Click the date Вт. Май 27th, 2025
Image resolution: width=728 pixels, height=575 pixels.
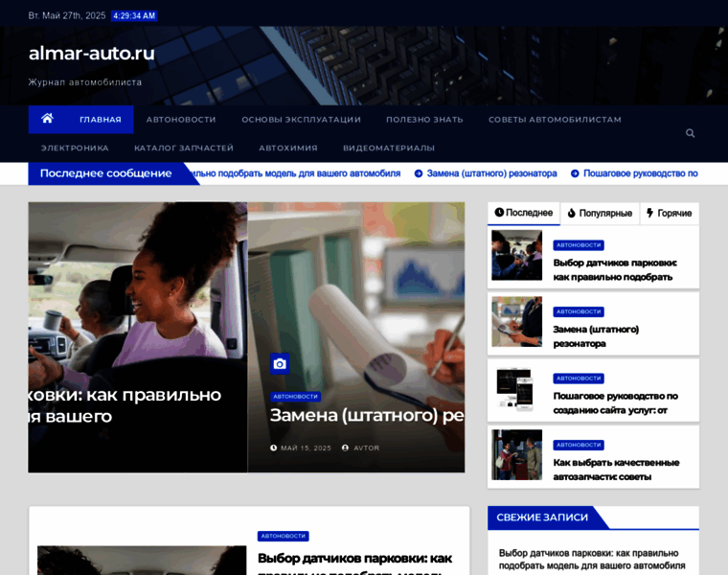point(67,15)
